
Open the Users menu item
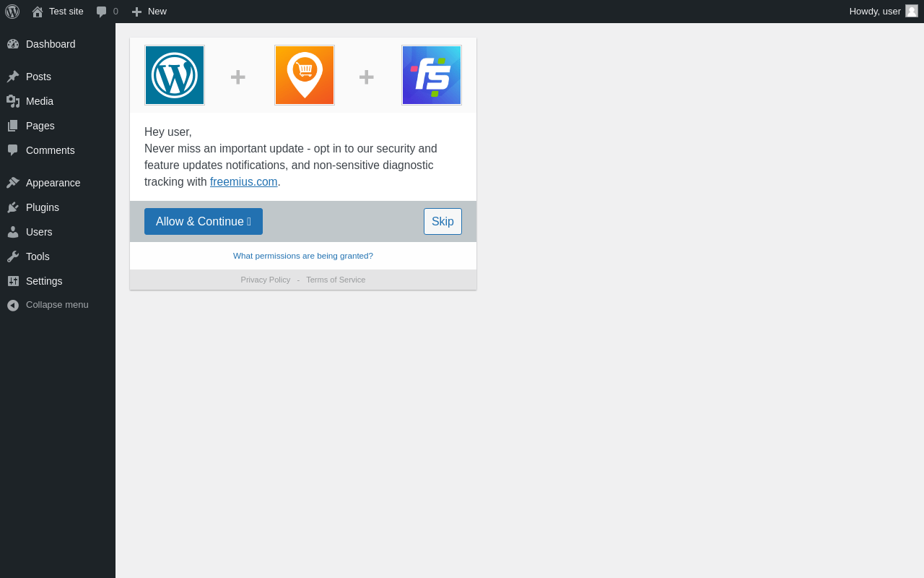(58, 232)
